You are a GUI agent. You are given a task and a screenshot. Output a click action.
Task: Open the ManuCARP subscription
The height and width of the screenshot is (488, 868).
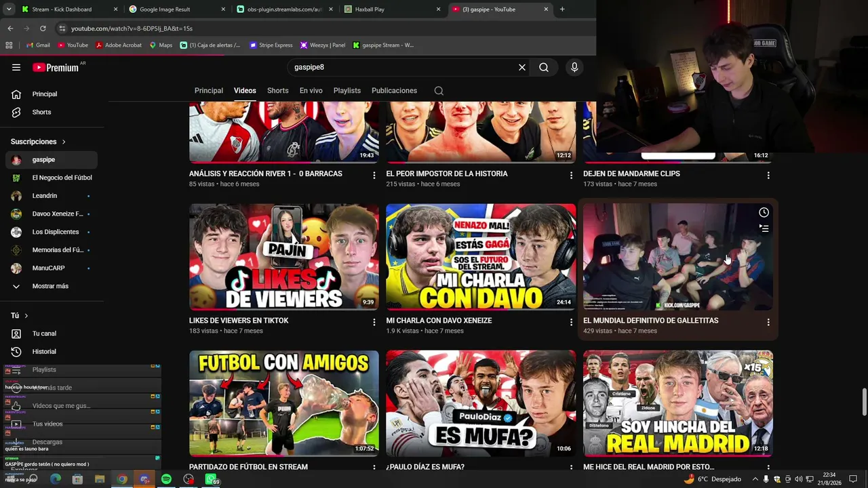click(x=52, y=268)
